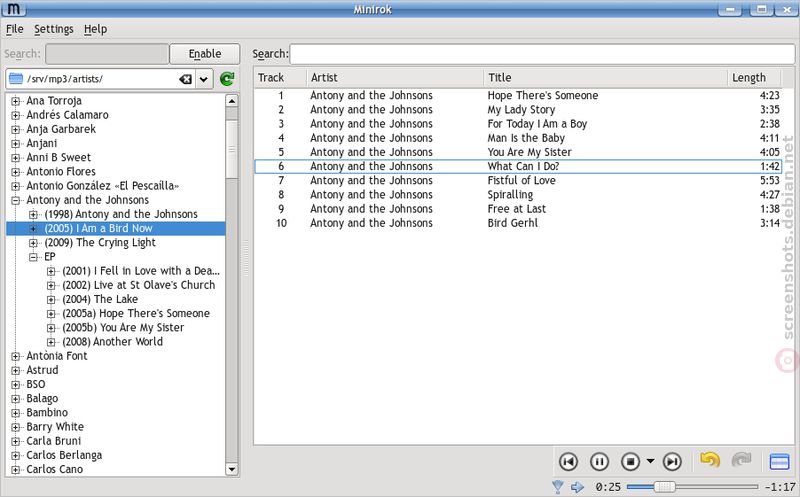Open the path history dropdown arrow
This screenshot has width=800, height=497.
pyautogui.click(x=204, y=79)
